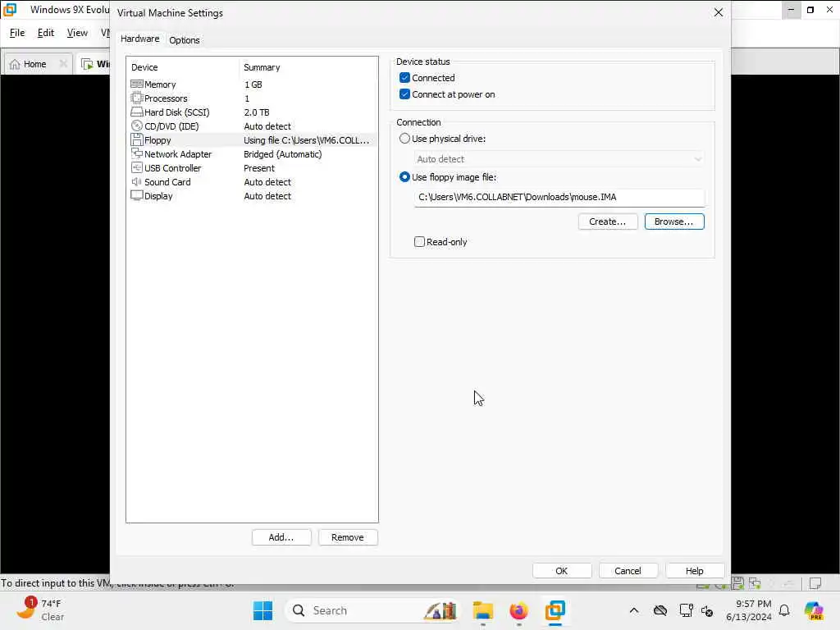Switch to the Hardware tab
This screenshot has width=840, height=630.
click(x=139, y=39)
